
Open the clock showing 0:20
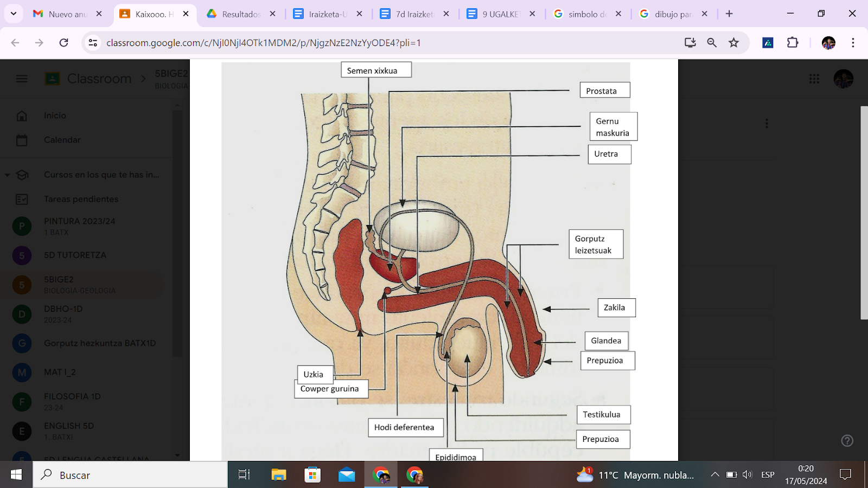[806, 475]
